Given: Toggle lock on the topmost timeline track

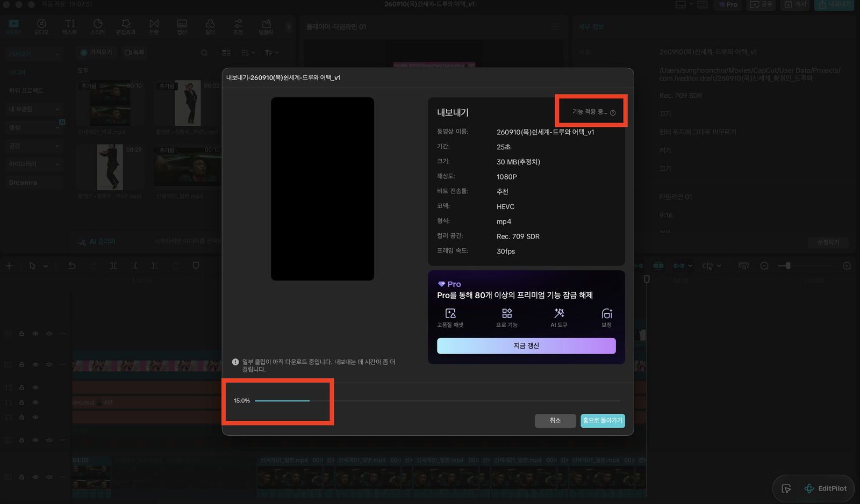Looking at the screenshot, I should 22,334.
